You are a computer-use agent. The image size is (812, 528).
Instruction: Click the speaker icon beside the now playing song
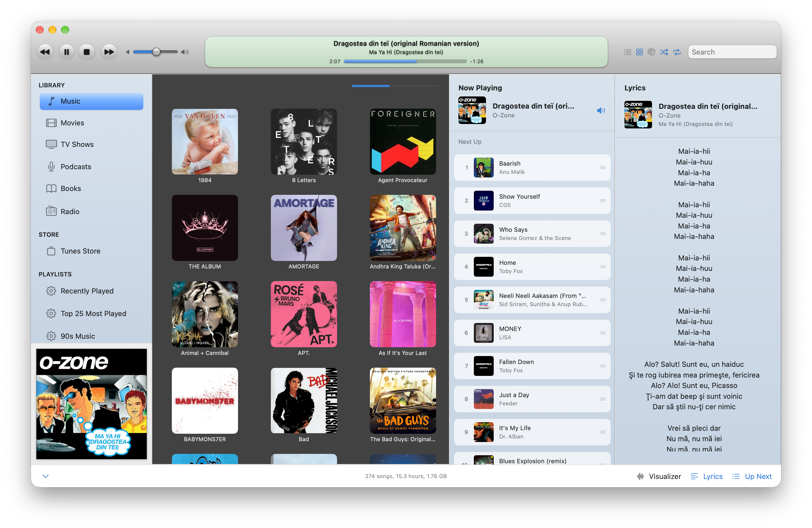[x=601, y=111]
